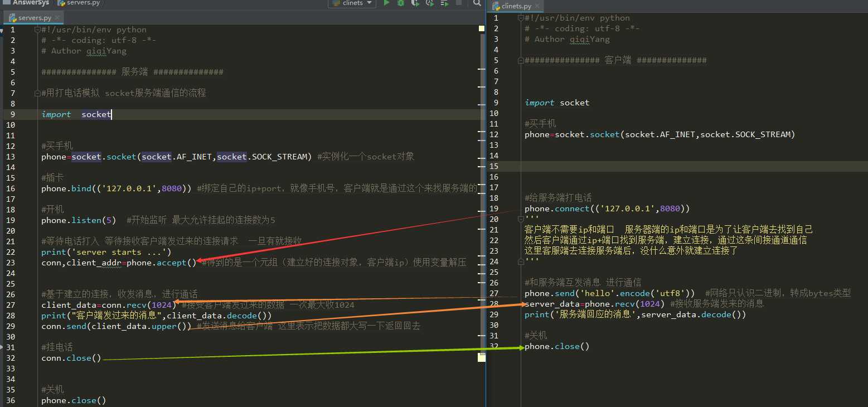Collapse fold marker on line 1 of servers.py
The image size is (868, 407).
click(x=37, y=30)
